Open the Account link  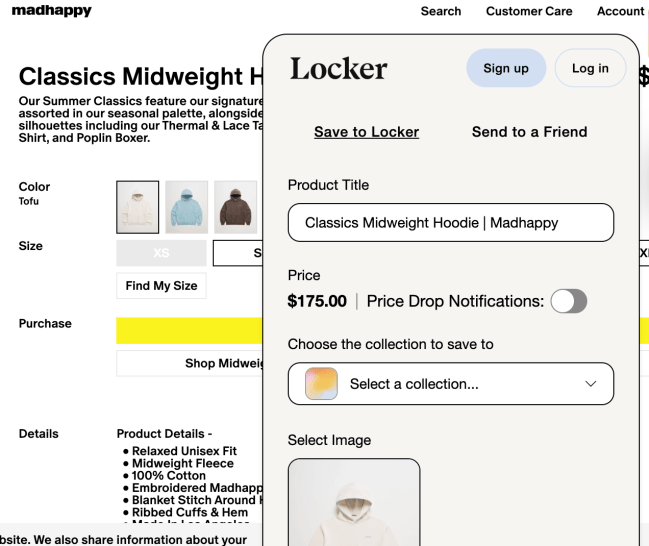coord(620,11)
